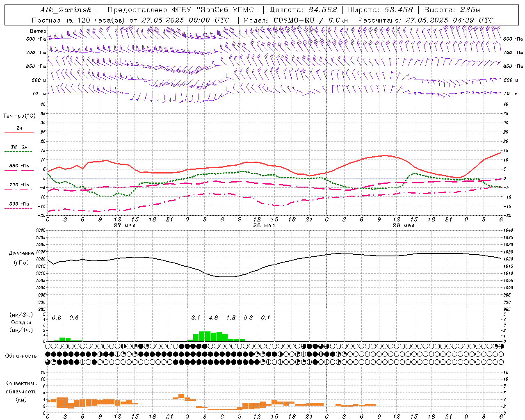This screenshot has width=525, height=420.
Task: Click the date label 28 мая
Action: [x=264, y=226]
